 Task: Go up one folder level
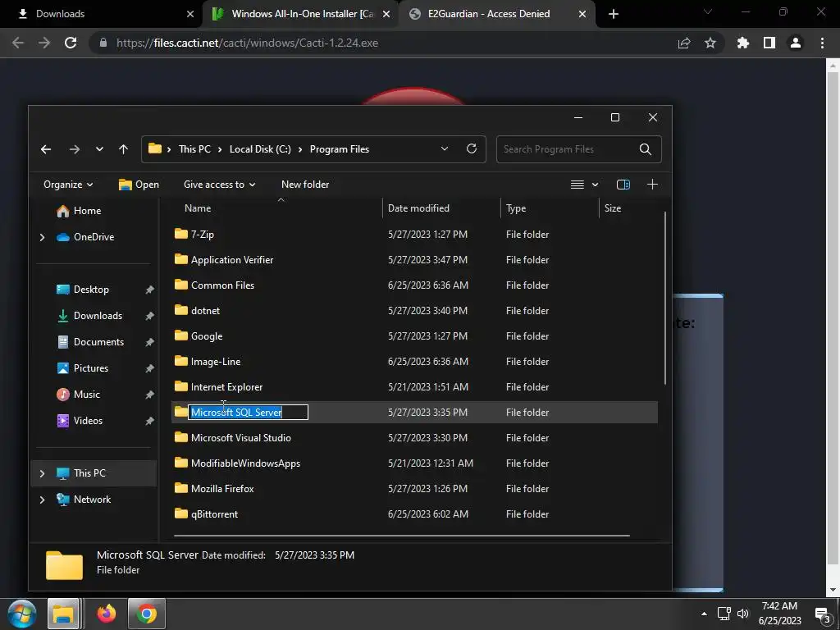124,149
